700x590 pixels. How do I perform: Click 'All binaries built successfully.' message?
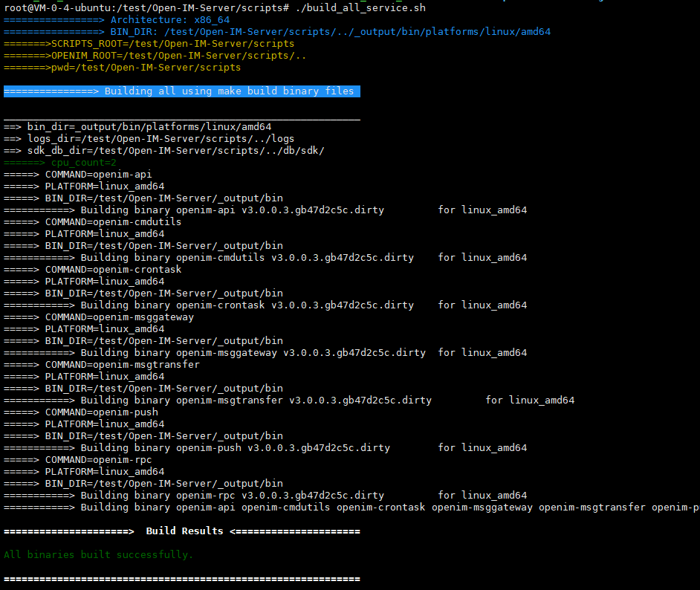[x=98, y=555]
